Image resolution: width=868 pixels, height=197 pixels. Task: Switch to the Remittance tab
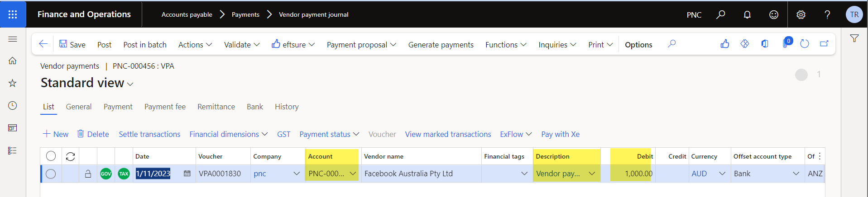(216, 107)
